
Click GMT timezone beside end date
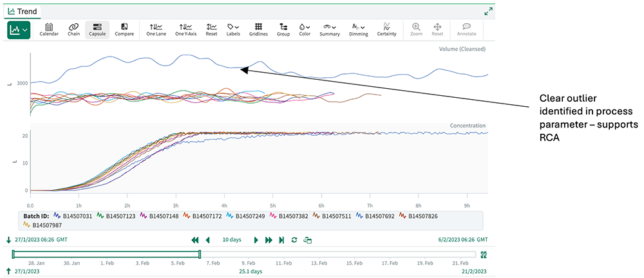(x=483, y=240)
